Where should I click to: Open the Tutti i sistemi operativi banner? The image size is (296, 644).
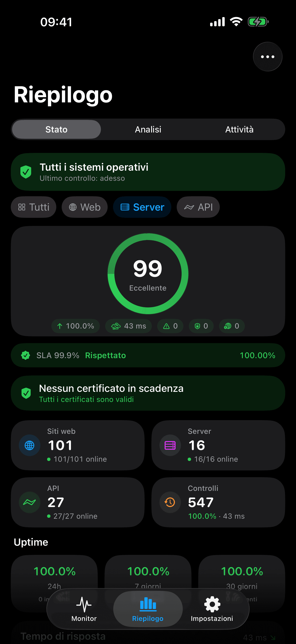point(148,172)
